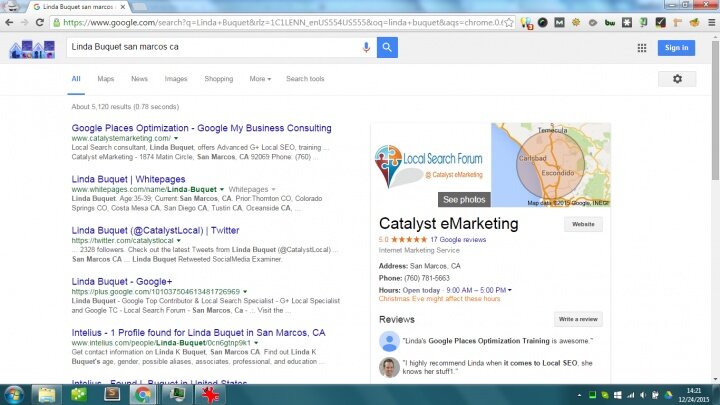Click the Chrome taskbar icon
This screenshot has width=720, height=405.
coord(143,395)
